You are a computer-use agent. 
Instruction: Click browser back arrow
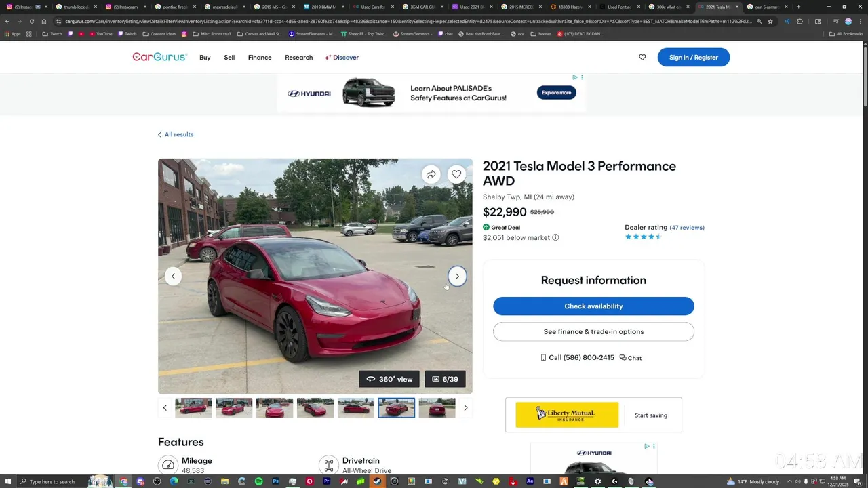pyautogui.click(x=7, y=21)
